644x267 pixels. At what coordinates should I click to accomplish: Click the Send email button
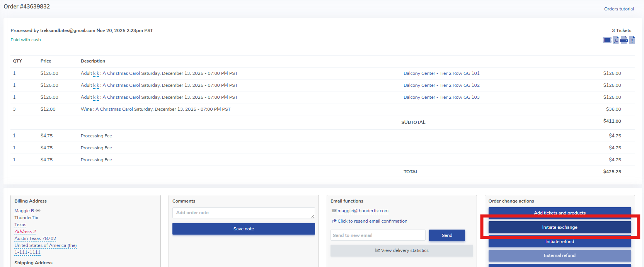(447, 235)
